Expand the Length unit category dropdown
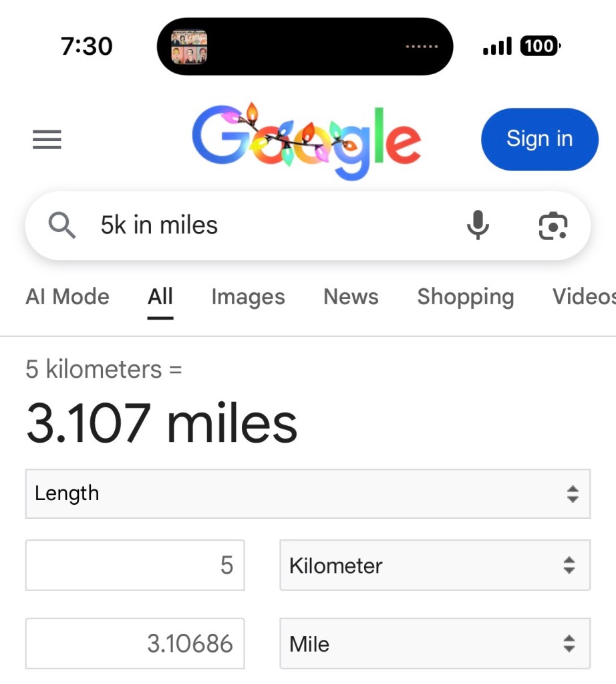The height and width of the screenshot is (684, 616). (x=307, y=493)
